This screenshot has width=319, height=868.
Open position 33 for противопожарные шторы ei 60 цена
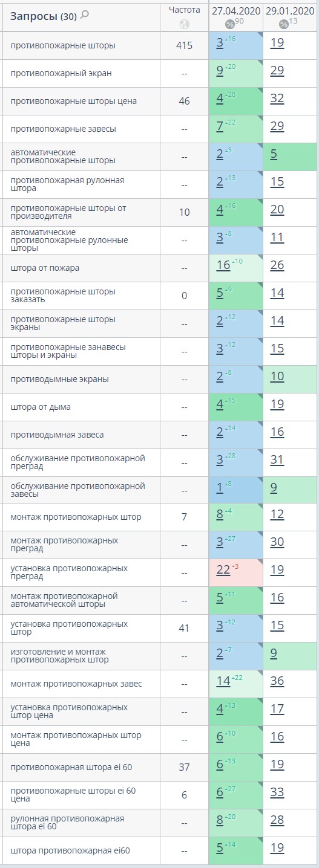point(277,792)
